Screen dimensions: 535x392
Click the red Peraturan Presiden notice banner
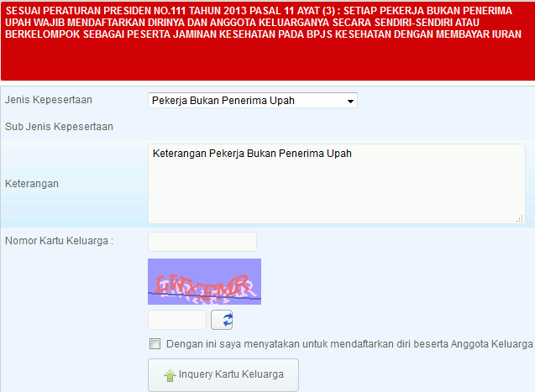point(267,40)
